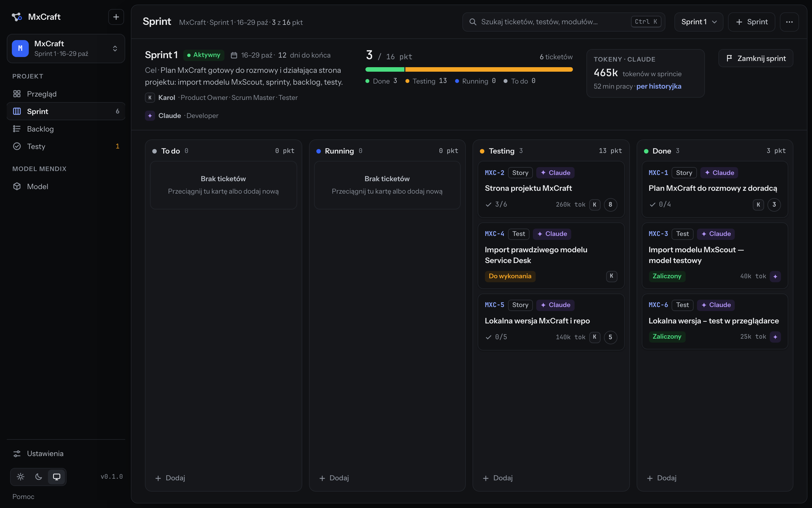This screenshot has height=508, width=812.
Task: Select system theme monitor toggle
Action: pyautogui.click(x=57, y=477)
